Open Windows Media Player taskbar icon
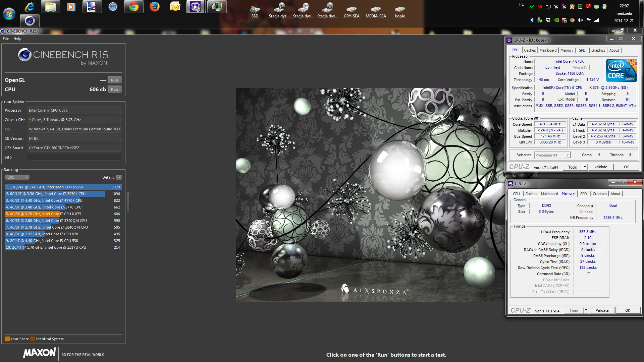This screenshot has height=362, width=644. tap(71, 7)
